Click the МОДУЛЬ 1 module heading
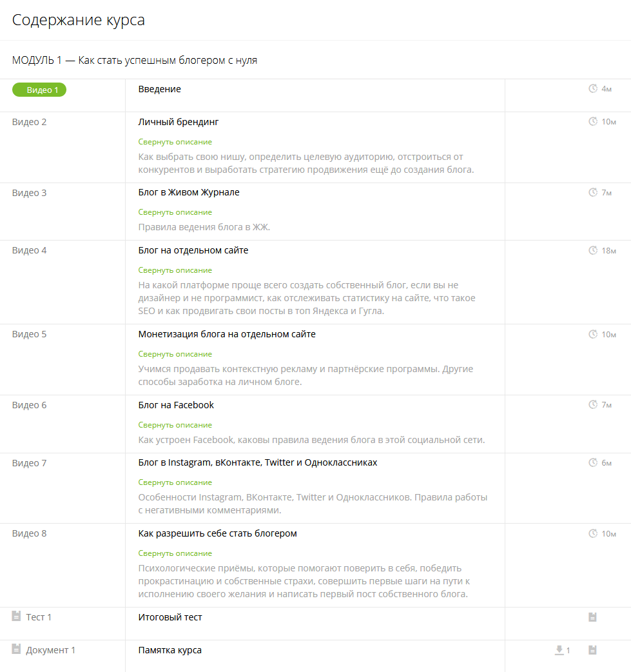 pyautogui.click(x=134, y=60)
